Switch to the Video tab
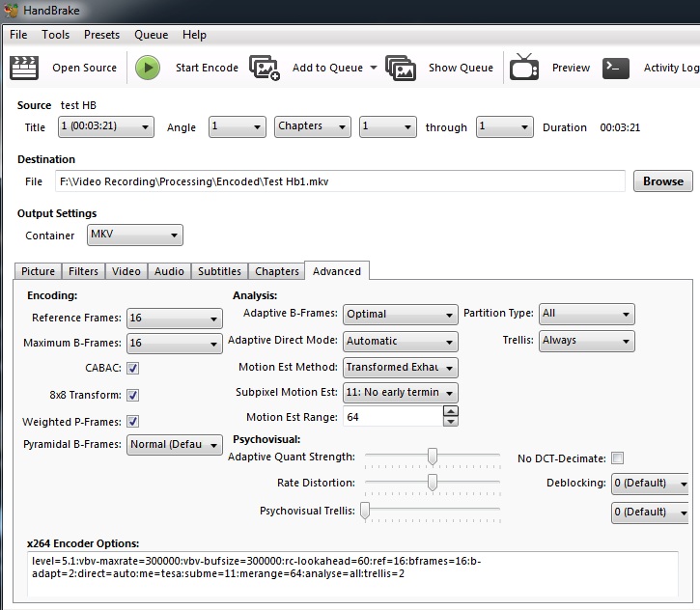This screenshot has width=700, height=610. pos(126,271)
